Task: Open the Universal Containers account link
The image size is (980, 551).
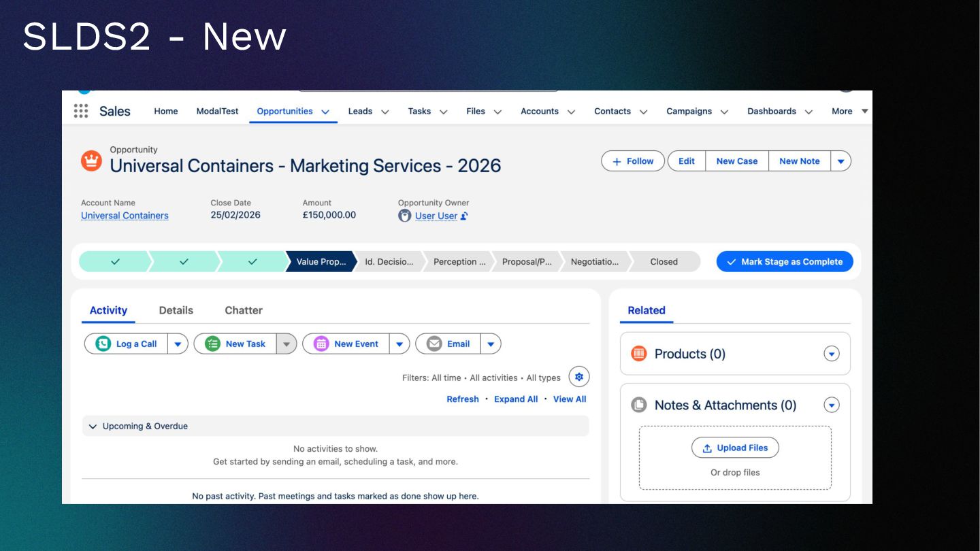Action: (125, 216)
